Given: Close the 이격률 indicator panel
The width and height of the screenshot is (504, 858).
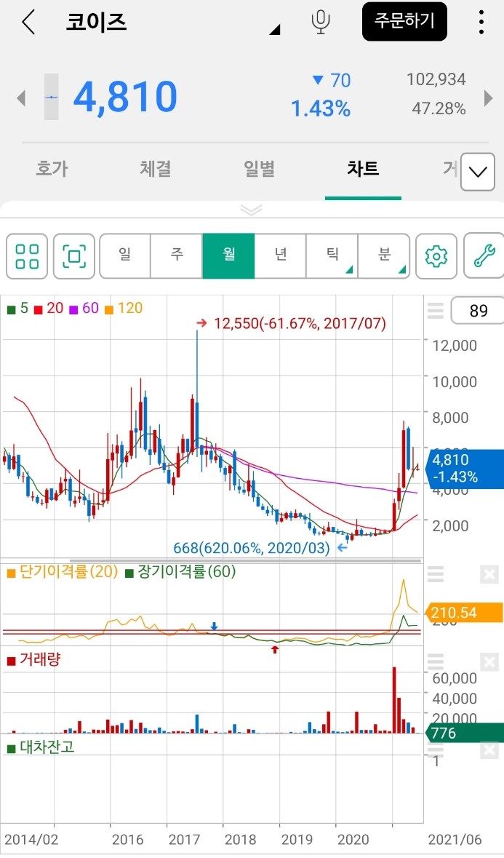Looking at the screenshot, I should (x=489, y=574).
